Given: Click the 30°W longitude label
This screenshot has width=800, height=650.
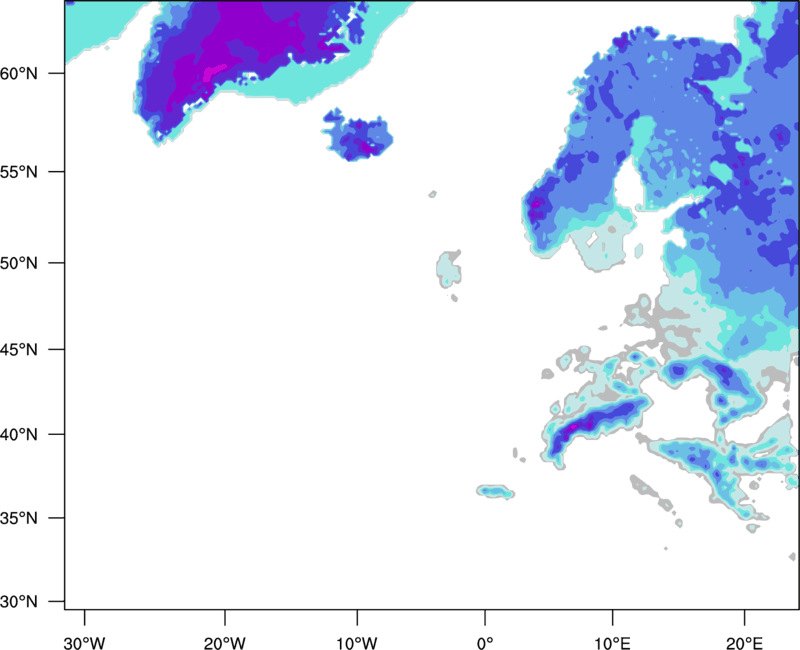Looking at the screenshot, I should 84,643.
